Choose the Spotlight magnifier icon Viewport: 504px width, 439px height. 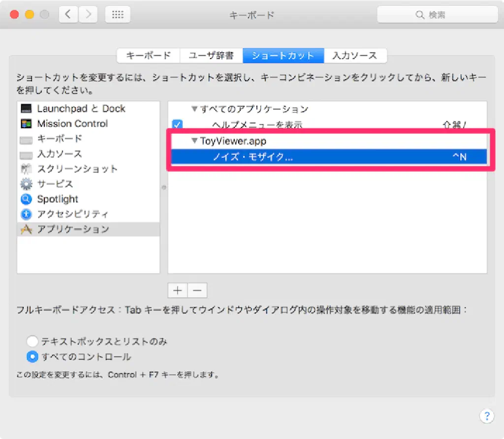[x=27, y=199]
